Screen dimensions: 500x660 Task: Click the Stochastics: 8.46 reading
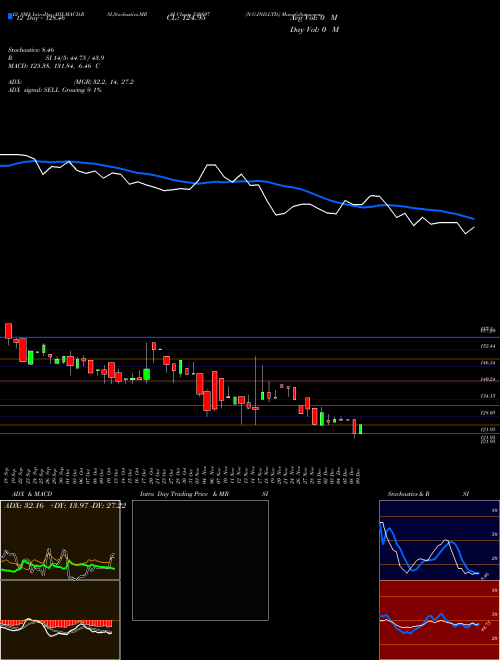click(31, 50)
